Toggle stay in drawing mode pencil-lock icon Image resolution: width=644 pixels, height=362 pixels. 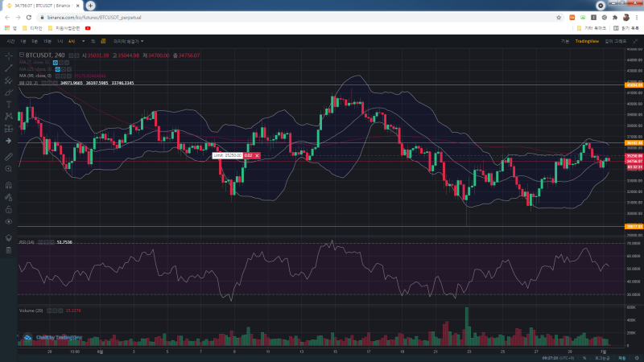click(9, 197)
